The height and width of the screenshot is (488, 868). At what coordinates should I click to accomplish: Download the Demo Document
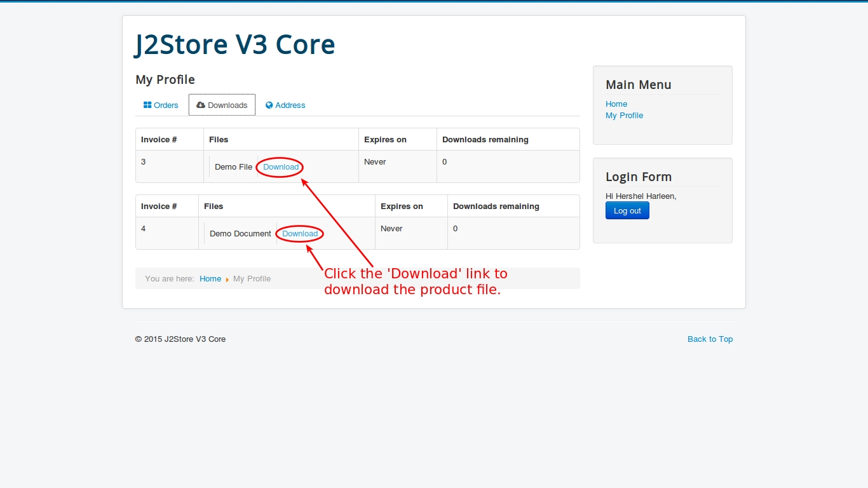tap(300, 234)
